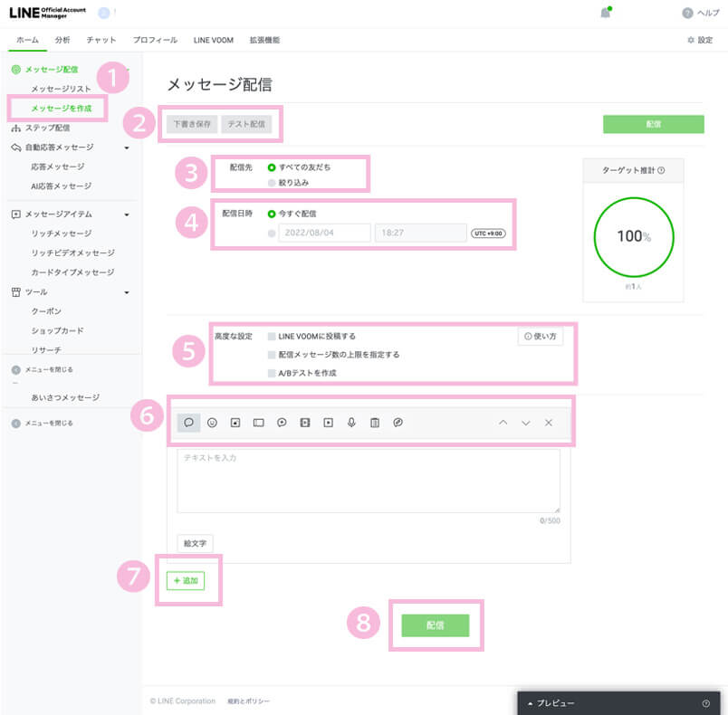Click the green 追加 button
Screen dimensions: 728x715
(x=186, y=580)
